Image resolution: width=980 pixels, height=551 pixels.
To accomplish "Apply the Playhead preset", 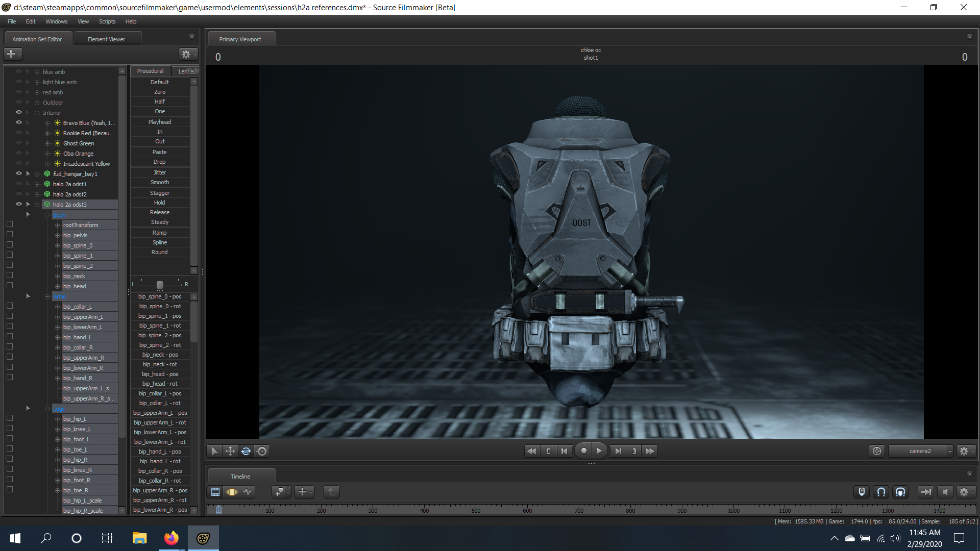I will [x=160, y=122].
